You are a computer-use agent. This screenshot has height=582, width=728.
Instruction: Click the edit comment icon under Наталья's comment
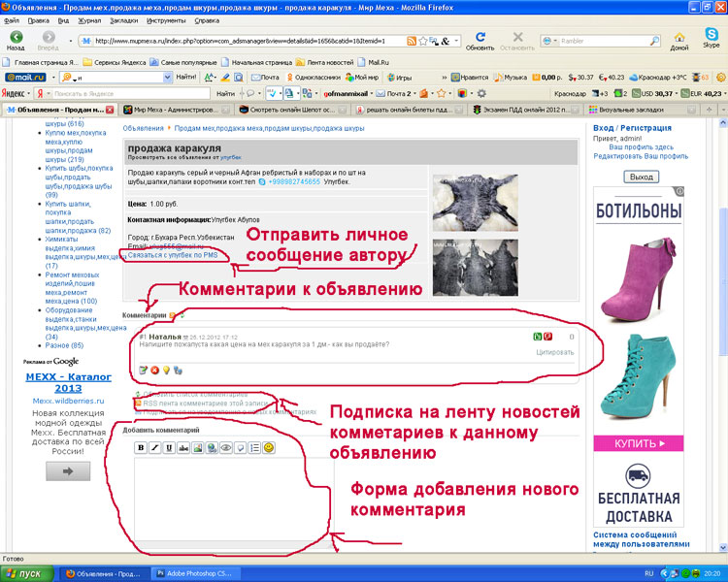[144, 370]
